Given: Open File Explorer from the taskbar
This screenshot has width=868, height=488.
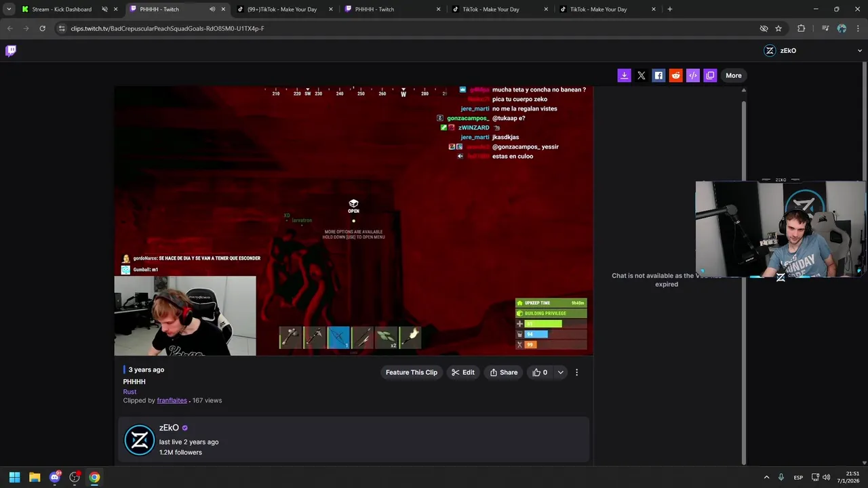Looking at the screenshot, I should pyautogui.click(x=35, y=477).
